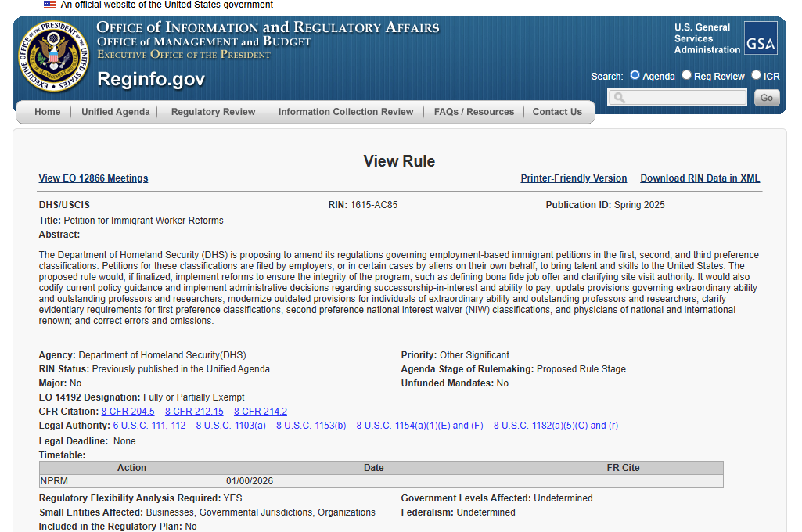Click Download RIN Data in XML
This screenshot has width=802, height=532.
(x=700, y=178)
